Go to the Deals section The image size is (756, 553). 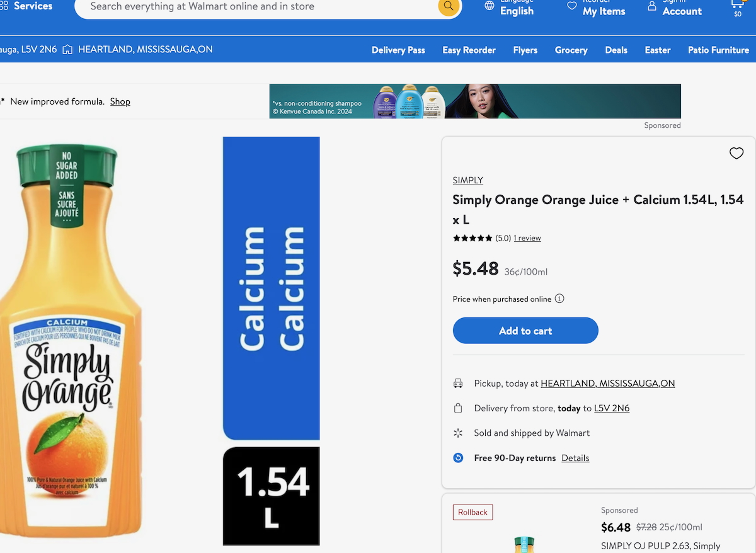click(616, 50)
